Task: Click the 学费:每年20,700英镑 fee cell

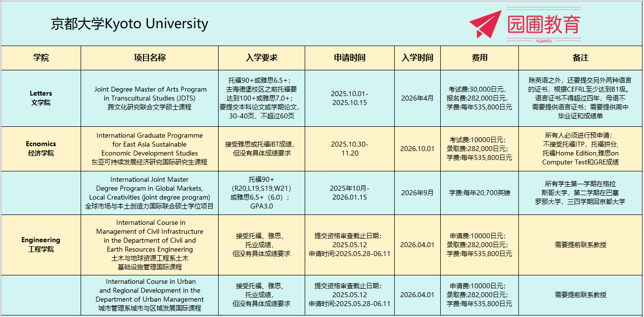Action: coord(479,193)
